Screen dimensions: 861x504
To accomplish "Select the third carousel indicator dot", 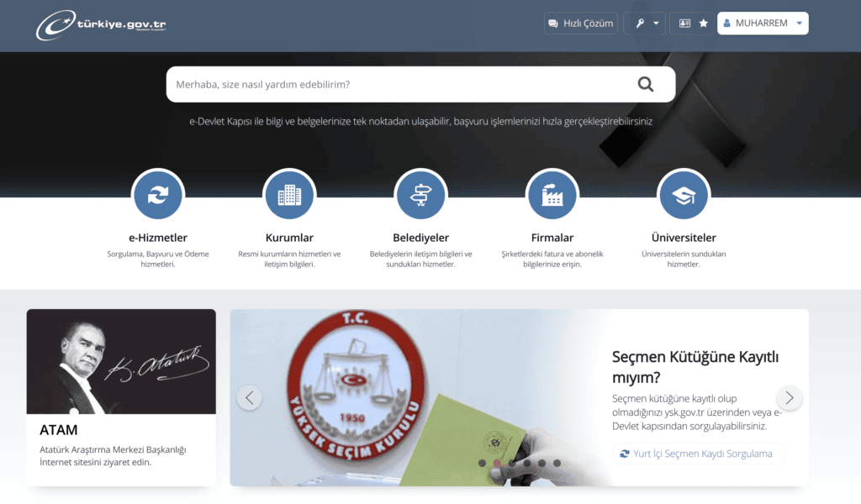I will (512, 463).
